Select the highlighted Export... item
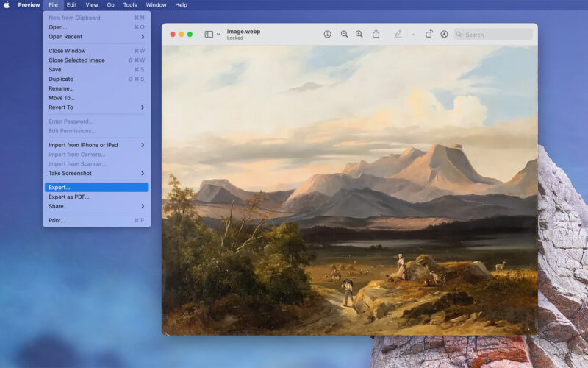The image size is (588, 368). click(x=97, y=187)
